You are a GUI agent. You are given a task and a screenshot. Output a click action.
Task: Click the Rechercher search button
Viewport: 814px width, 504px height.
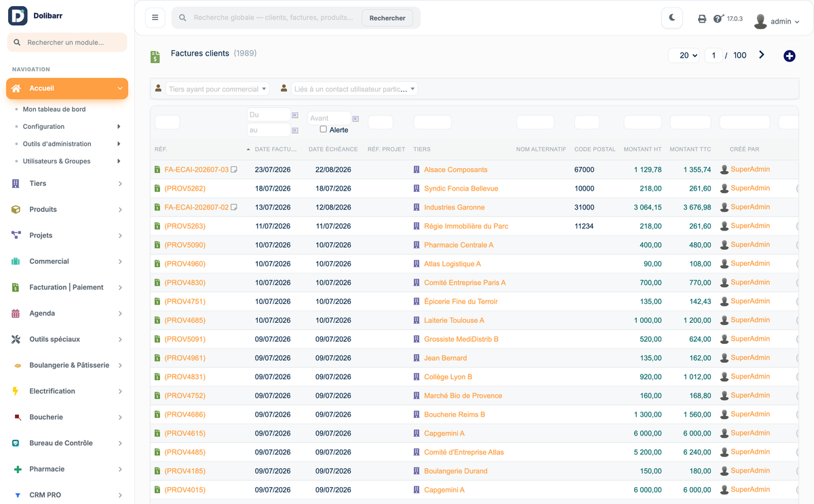tap(387, 18)
